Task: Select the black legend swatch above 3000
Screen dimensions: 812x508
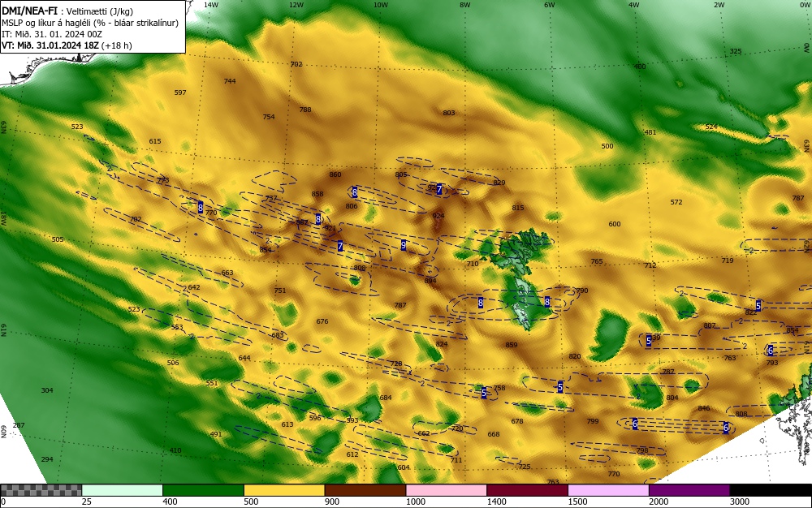Action: click(x=771, y=490)
